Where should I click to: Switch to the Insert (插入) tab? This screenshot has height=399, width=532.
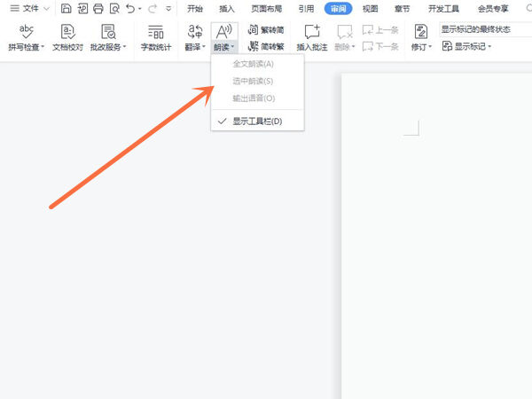point(227,8)
